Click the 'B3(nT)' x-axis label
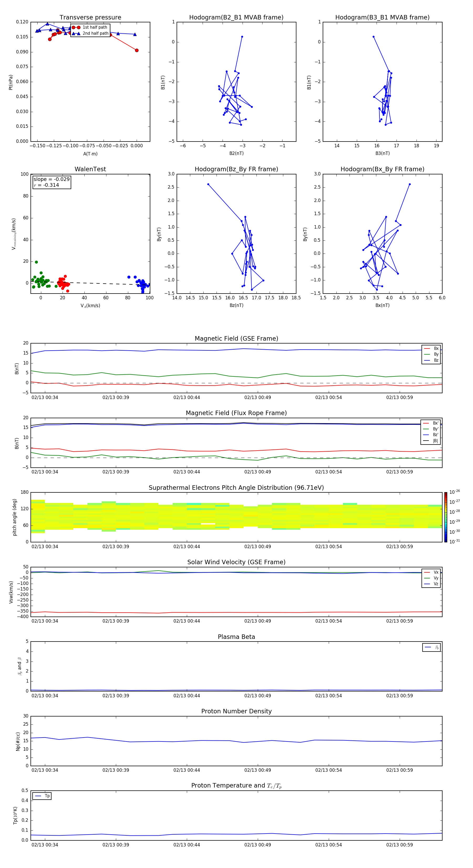Viewport: 473px width, 868px height. pyautogui.click(x=382, y=153)
